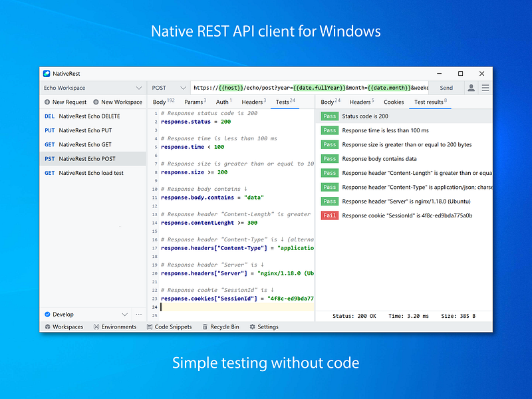
Task: Click the Develop environment checkmark icon
Action: click(47, 314)
